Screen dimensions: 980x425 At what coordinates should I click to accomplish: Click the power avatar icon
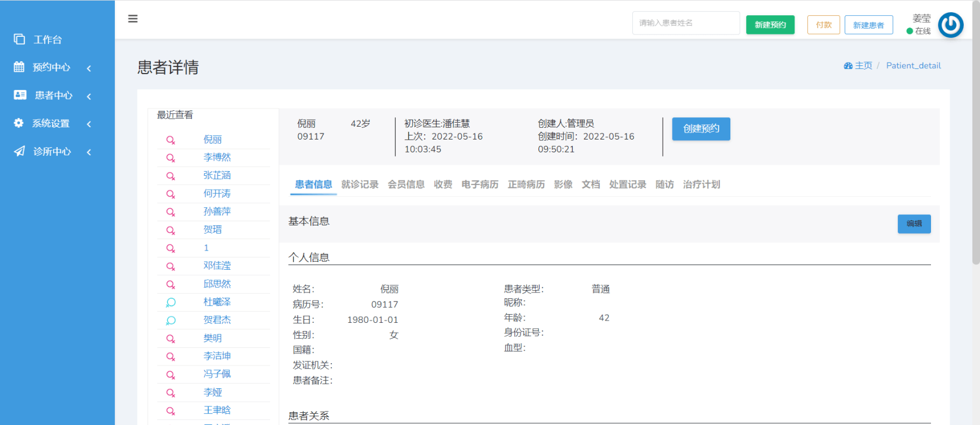(x=951, y=25)
